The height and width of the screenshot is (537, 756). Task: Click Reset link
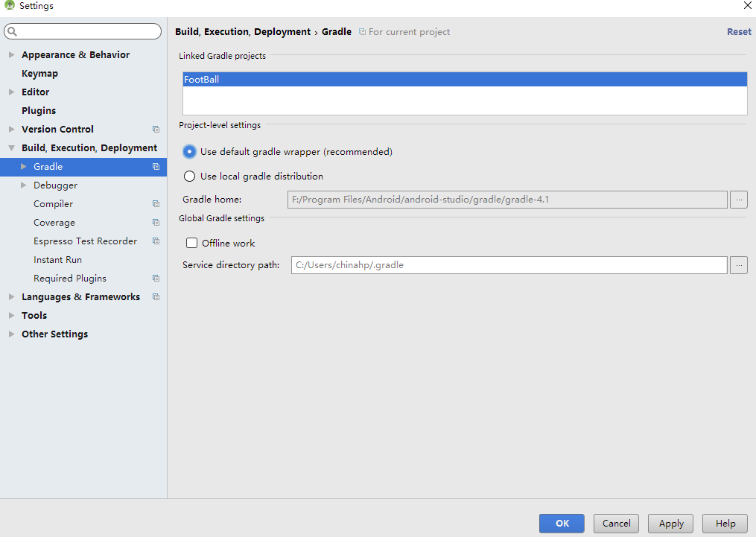click(739, 32)
